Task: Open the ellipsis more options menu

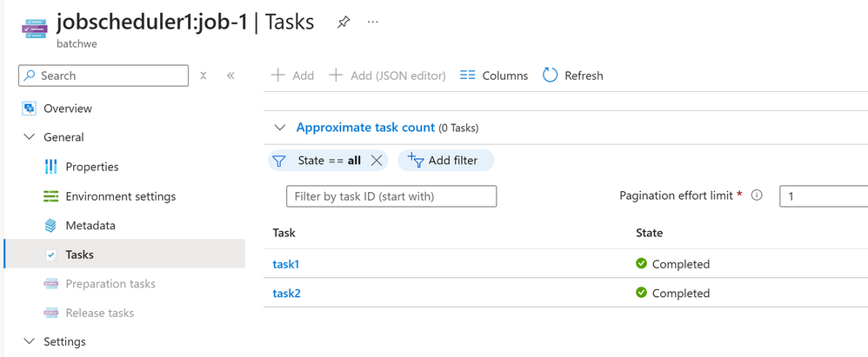Action: (372, 22)
